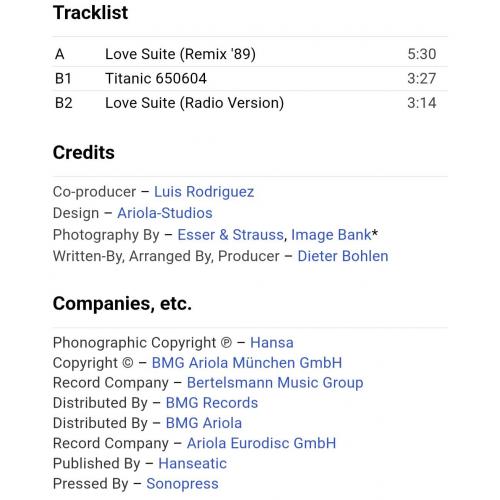Open the BMG Ariola distributor link

tap(204, 423)
